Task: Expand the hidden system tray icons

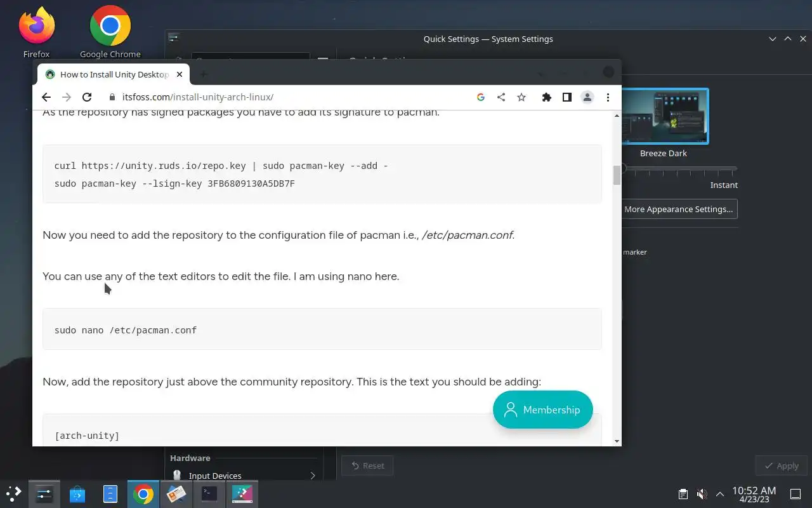Action: [720, 494]
